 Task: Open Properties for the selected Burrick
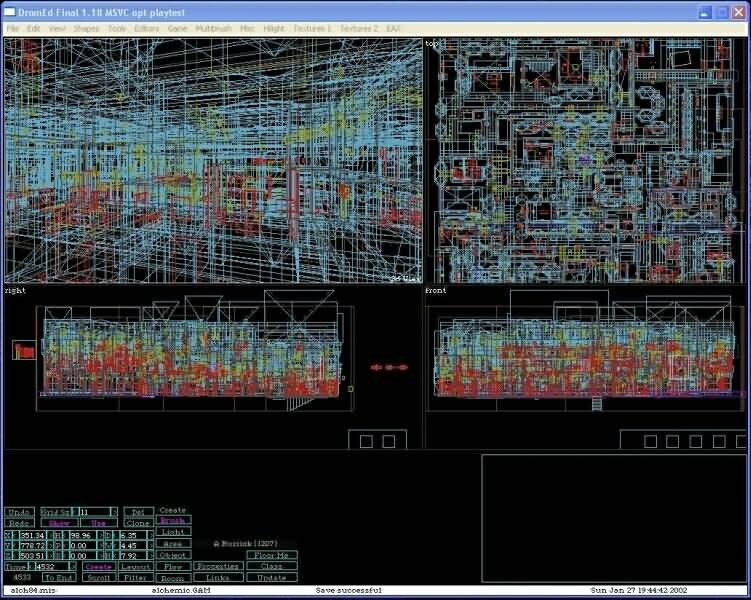217,566
